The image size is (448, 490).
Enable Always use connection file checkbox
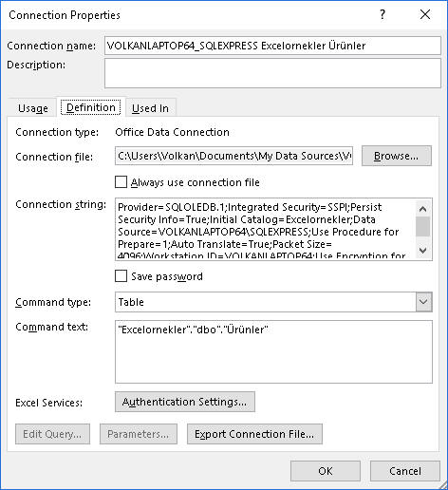pyautogui.click(x=121, y=182)
